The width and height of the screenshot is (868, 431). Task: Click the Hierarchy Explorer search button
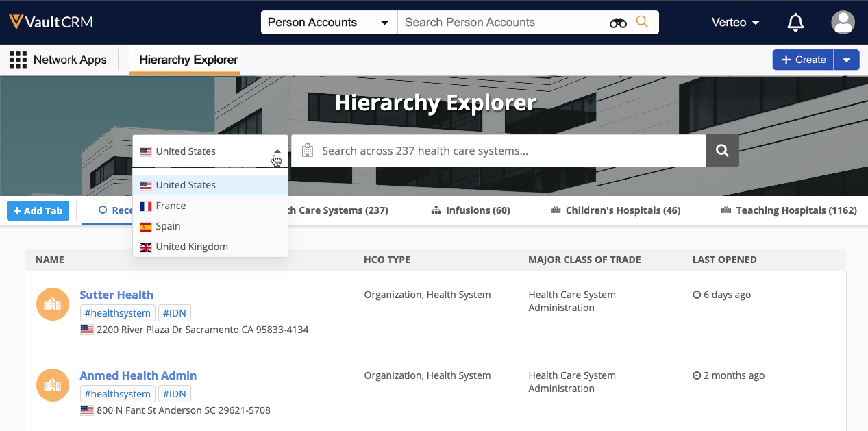(x=722, y=151)
